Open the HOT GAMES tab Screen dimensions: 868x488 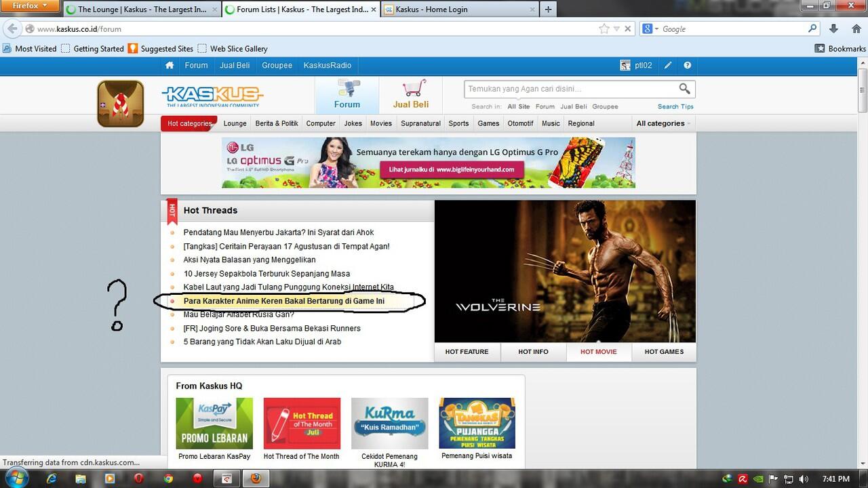point(664,352)
